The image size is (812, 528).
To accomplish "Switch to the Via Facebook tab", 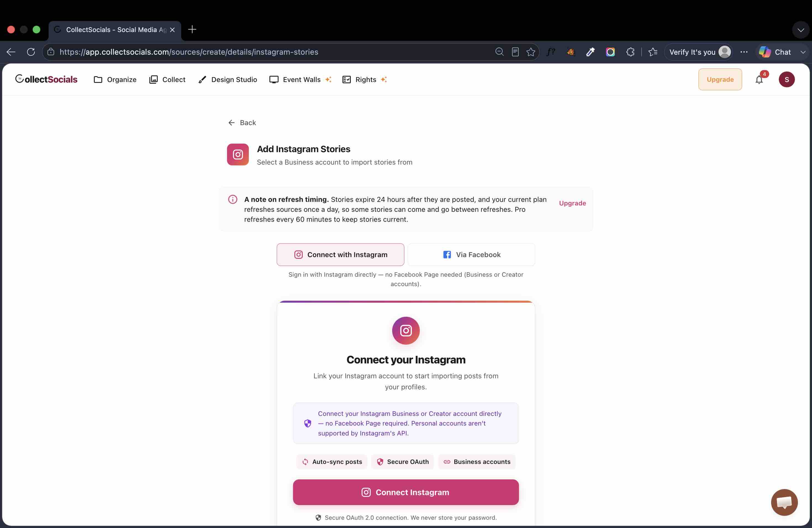I will click(x=471, y=254).
